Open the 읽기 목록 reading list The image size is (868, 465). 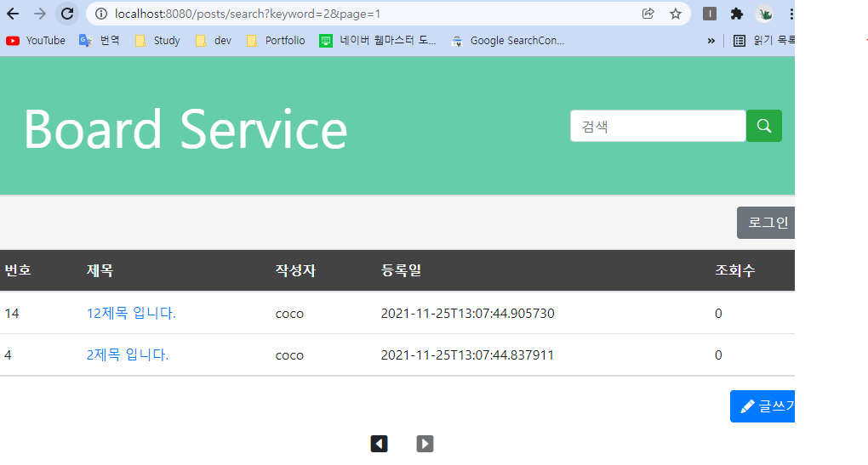click(764, 40)
